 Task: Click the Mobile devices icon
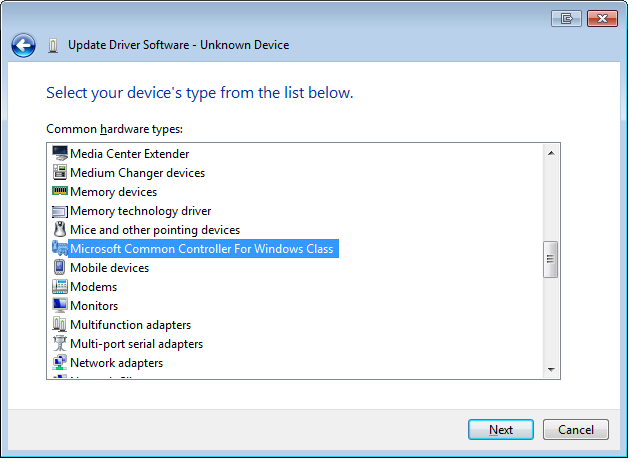tap(60, 268)
